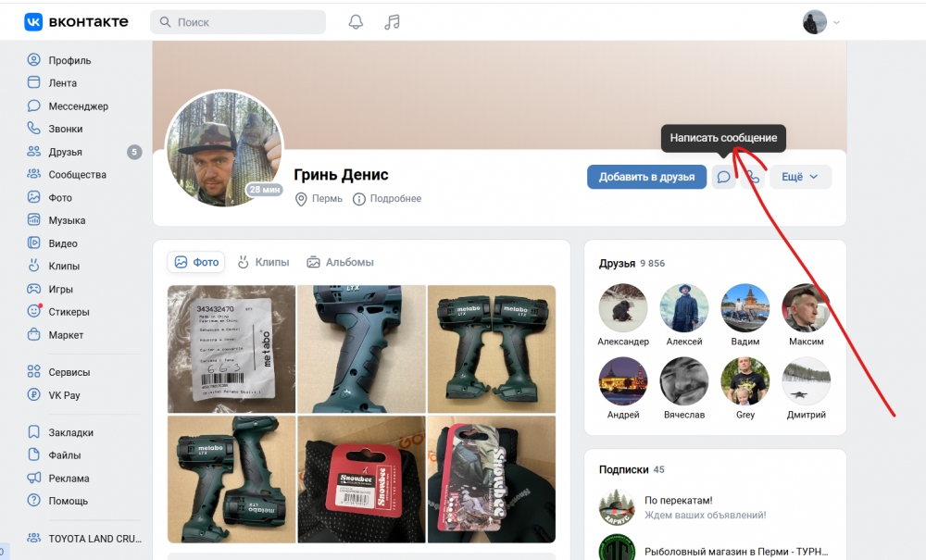926x560 pixels.
Task: Click the Поиск search field
Action: (x=238, y=22)
